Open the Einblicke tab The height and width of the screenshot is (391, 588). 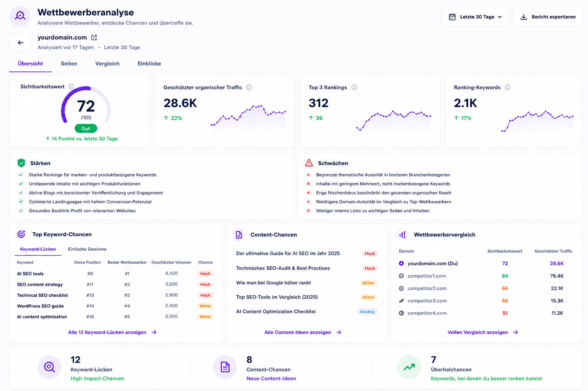(149, 64)
